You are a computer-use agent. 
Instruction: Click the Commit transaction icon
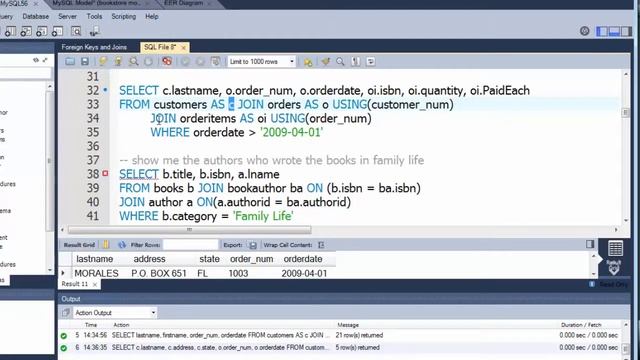point(185,62)
